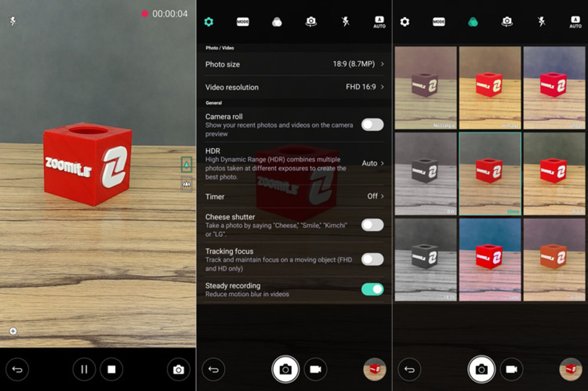The image size is (588, 391).
Task: Capture a still photo during recording
Action: click(179, 370)
